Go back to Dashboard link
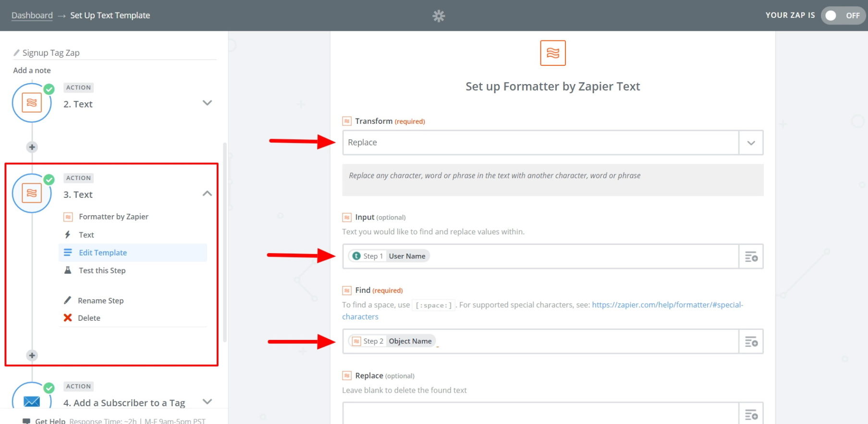The height and width of the screenshot is (424, 868). pos(32,15)
